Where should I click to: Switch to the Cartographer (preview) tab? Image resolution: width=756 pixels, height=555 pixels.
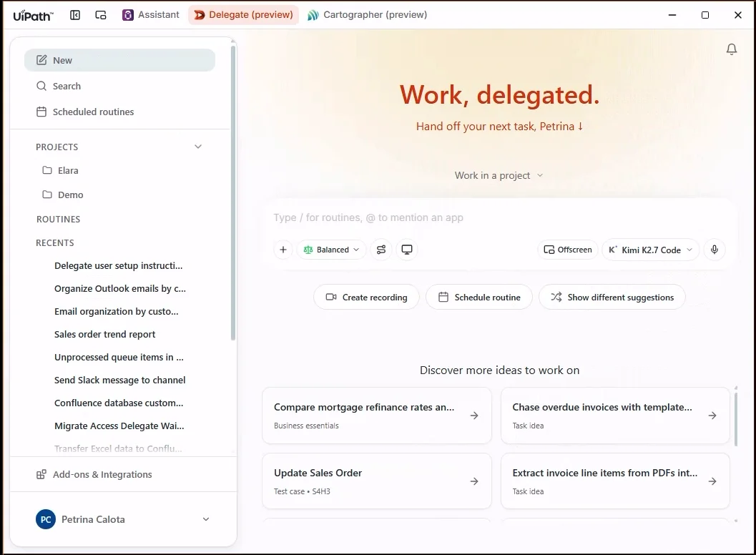pos(367,15)
